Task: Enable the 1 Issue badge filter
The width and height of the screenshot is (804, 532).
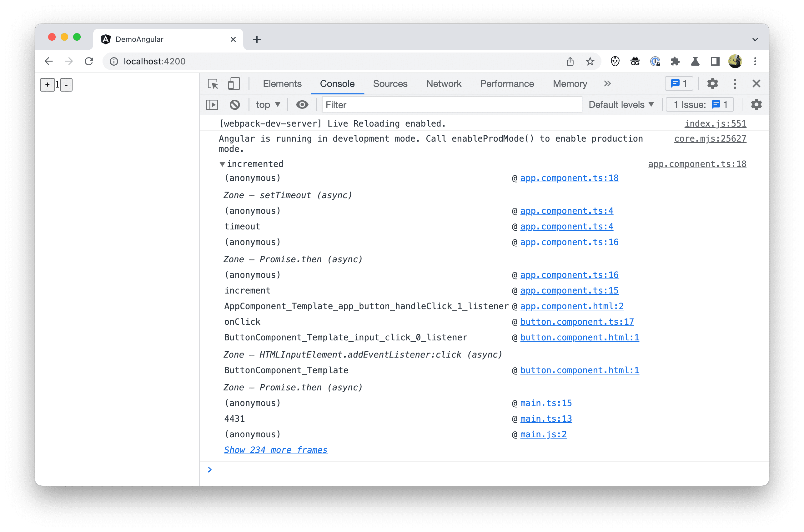Action: tap(701, 105)
